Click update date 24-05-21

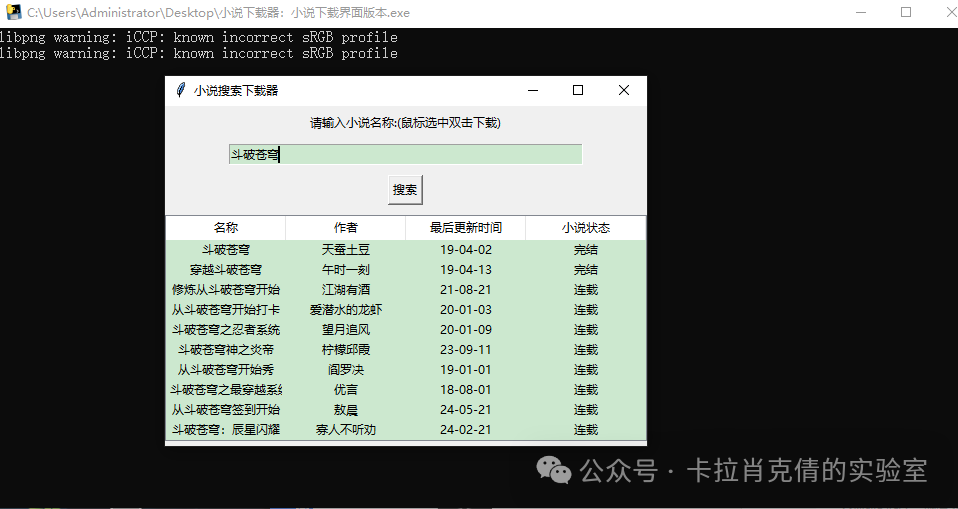(x=466, y=410)
